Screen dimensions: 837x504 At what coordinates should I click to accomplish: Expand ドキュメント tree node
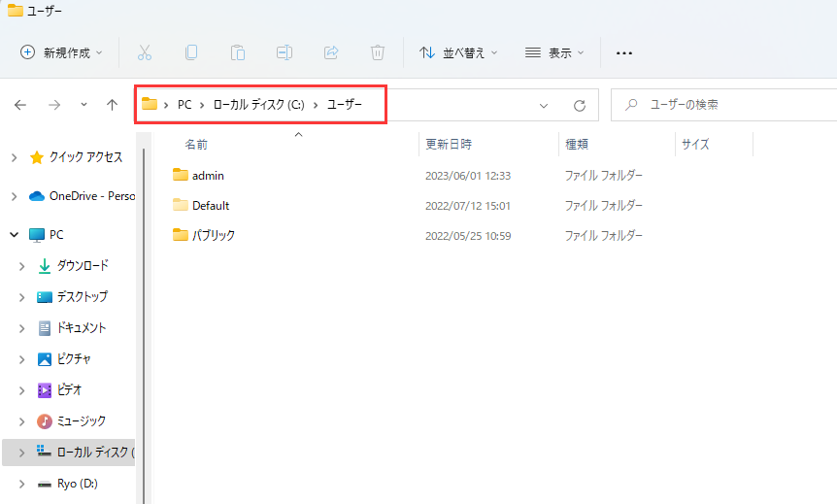coord(22,328)
